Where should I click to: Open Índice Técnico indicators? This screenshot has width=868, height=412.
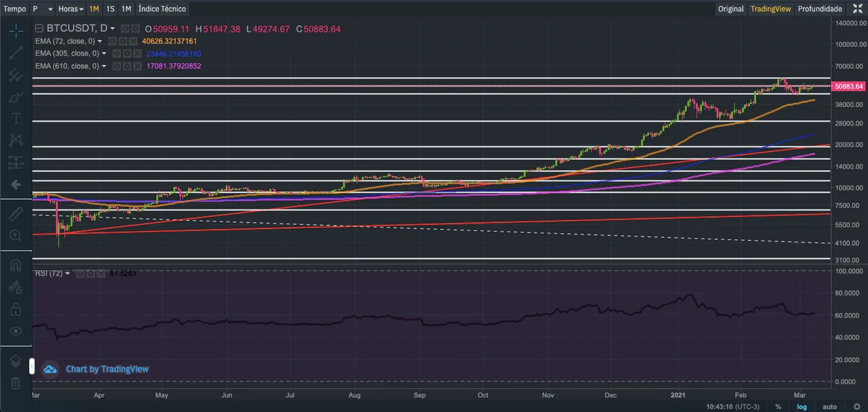(x=161, y=9)
